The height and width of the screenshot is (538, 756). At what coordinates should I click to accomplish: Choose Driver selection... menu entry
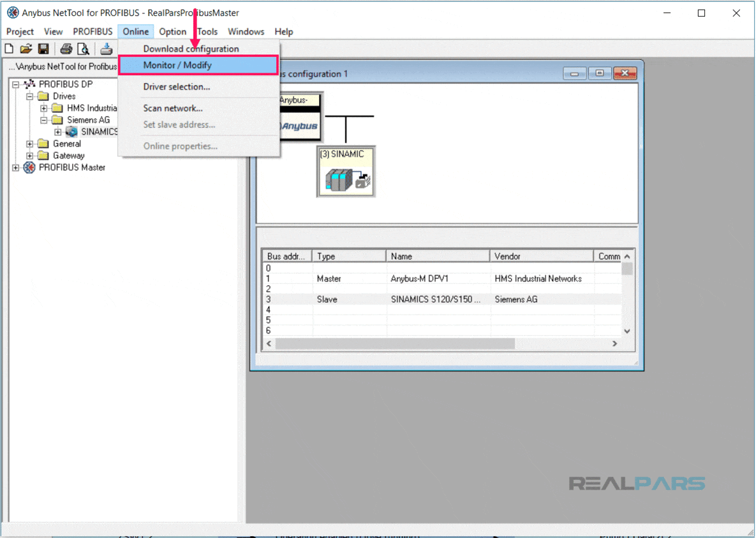(198, 87)
